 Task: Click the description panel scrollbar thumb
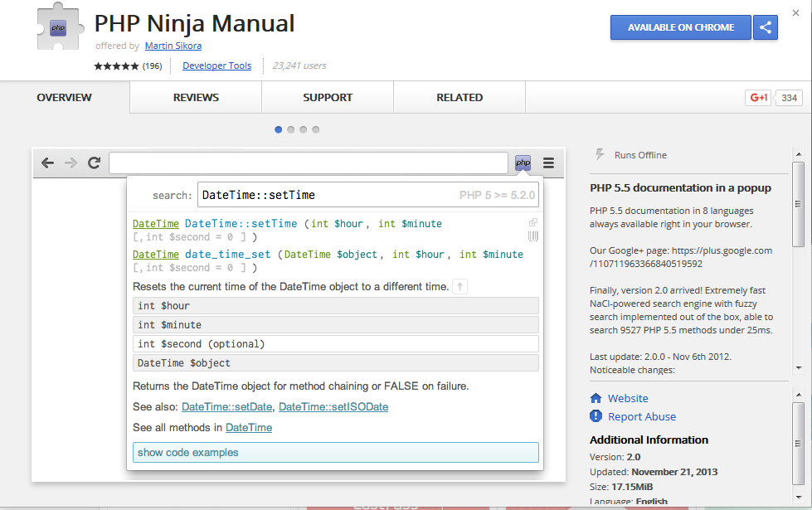coord(799,204)
